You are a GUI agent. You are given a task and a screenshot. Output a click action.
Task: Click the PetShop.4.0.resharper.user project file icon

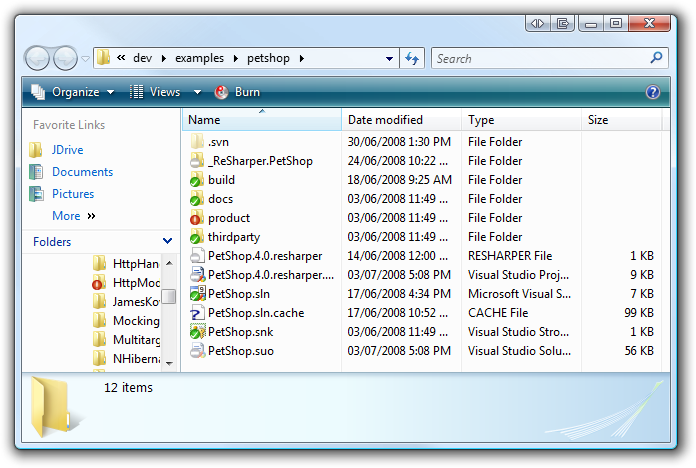[198, 275]
